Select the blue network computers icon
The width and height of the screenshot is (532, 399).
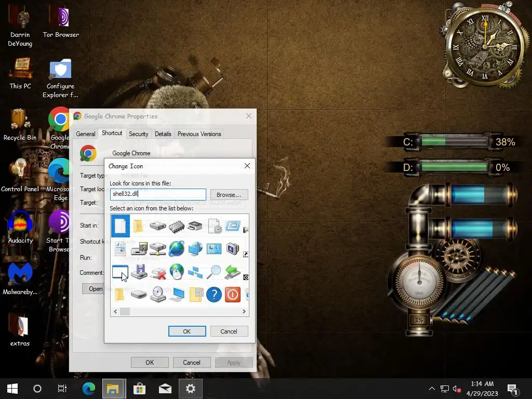195,272
